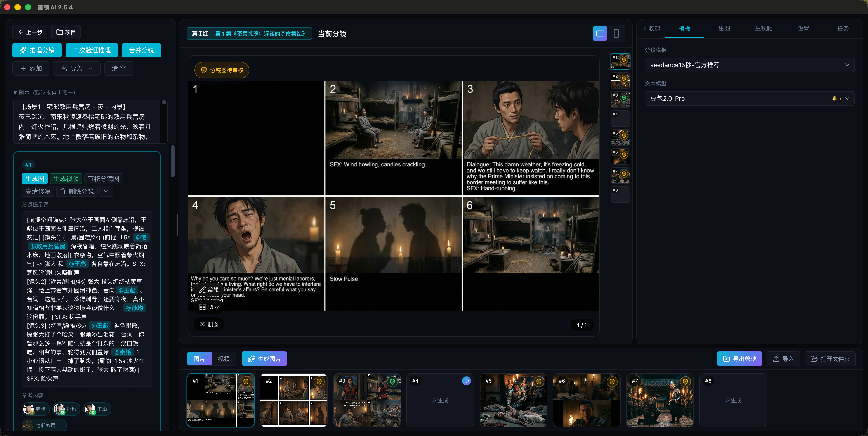This screenshot has width=868, height=436.
Task: Switch to portrait layout view icon
Action: tap(616, 33)
